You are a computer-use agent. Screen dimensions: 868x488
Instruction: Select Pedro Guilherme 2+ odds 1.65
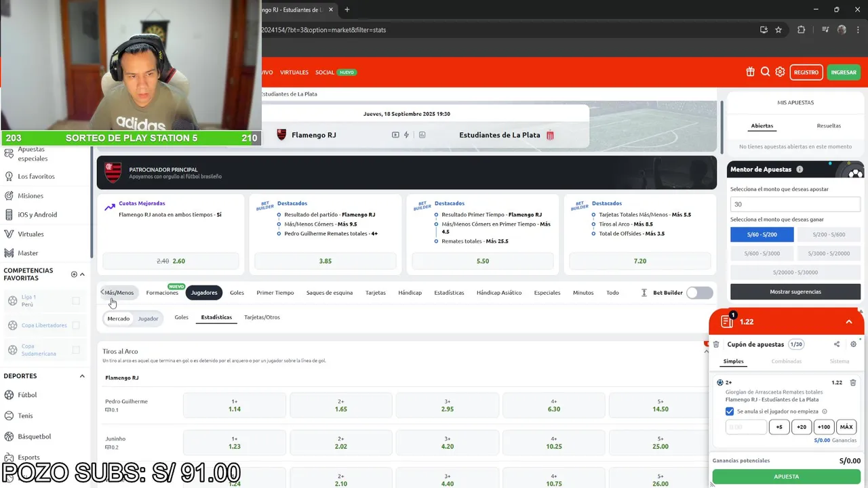[341, 405]
